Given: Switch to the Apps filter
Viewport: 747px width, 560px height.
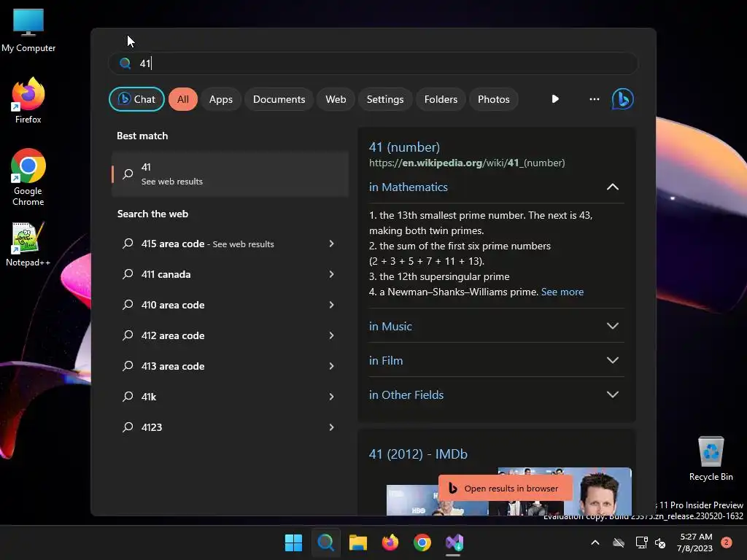Looking at the screenshot, I should tap(220, 99).
